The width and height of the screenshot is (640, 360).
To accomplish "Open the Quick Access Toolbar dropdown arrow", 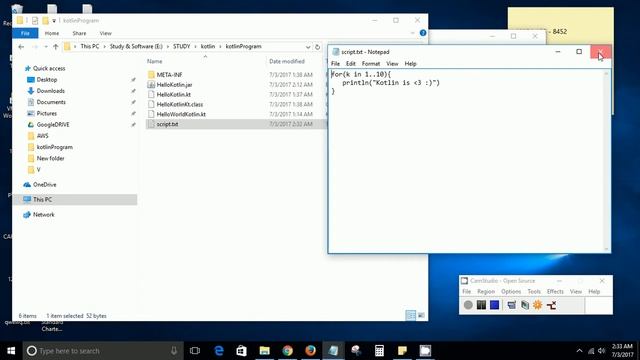I will 54,20.
